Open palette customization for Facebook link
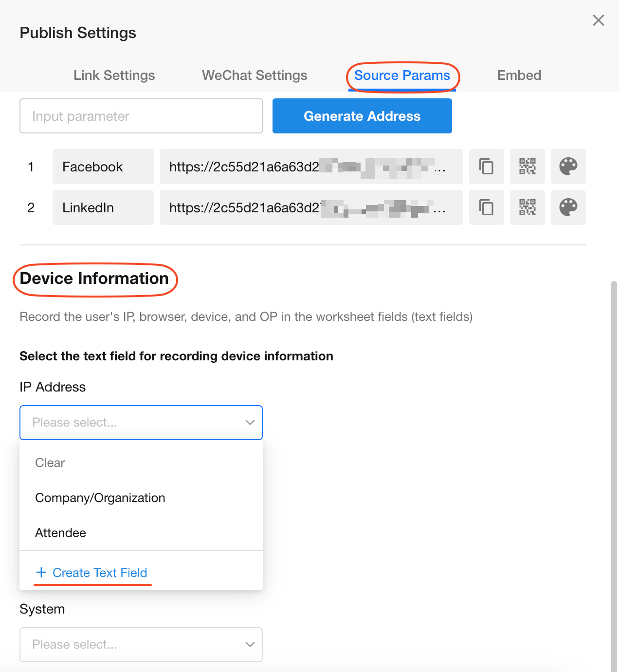Screen dimensions: 619x672 (568, 167)
